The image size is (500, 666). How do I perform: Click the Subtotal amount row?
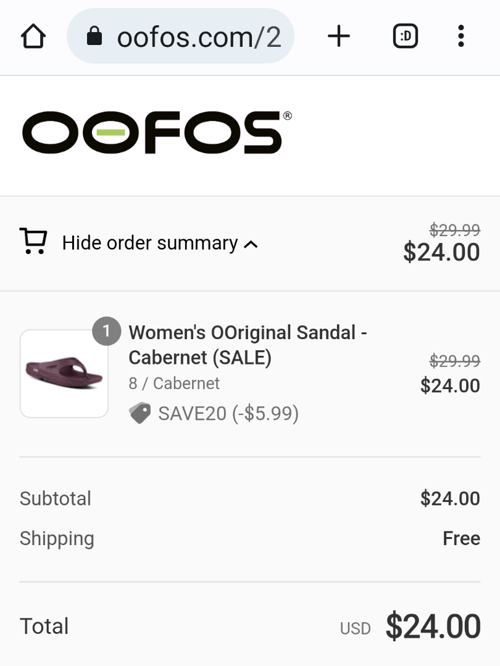[x=250, y=499]
